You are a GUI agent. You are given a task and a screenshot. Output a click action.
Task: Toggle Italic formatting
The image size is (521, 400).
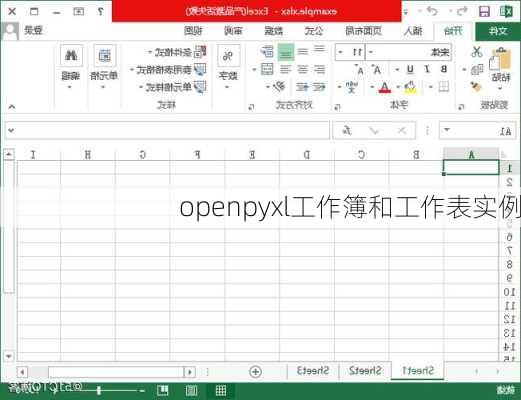(x=427, y=69)
